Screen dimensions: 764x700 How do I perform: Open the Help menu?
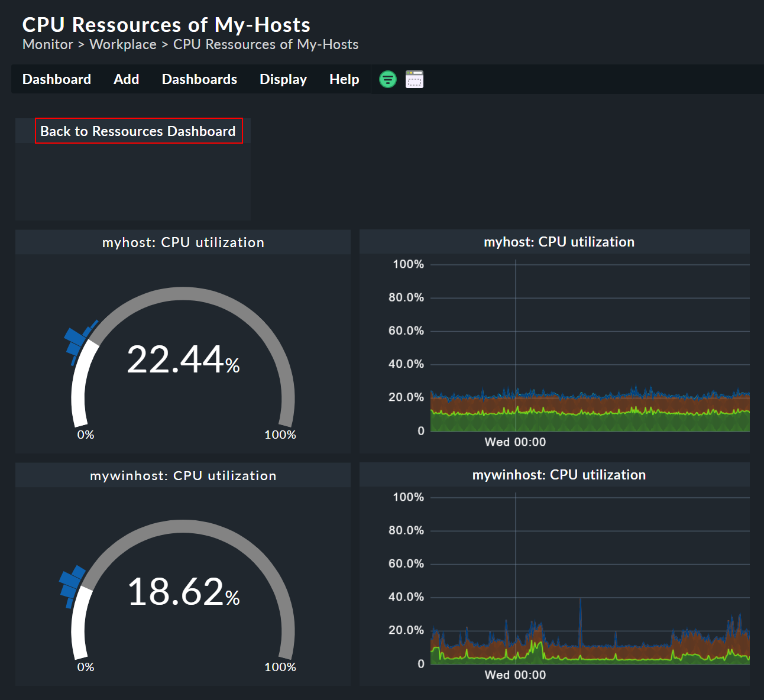click(344, 79)
